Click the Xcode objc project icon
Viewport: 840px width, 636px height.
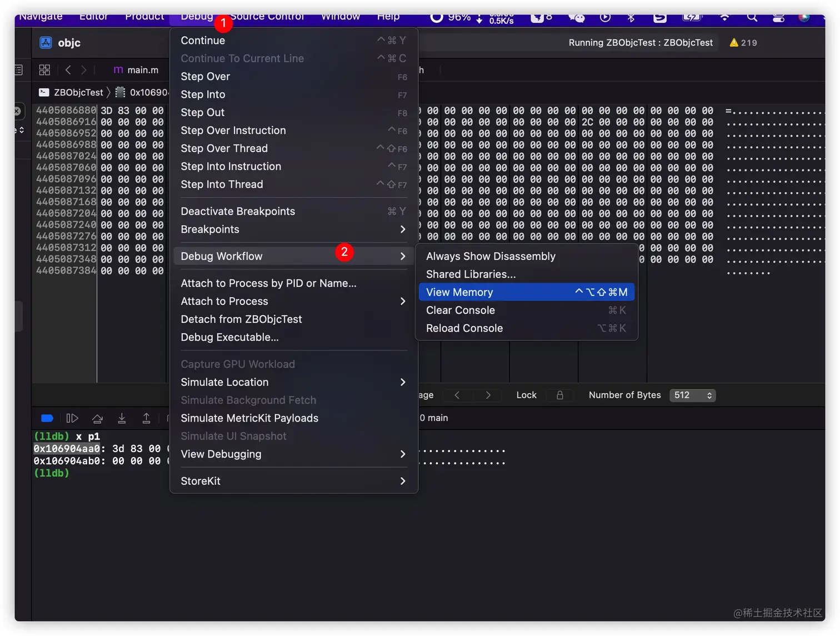(x=46, y=43)
